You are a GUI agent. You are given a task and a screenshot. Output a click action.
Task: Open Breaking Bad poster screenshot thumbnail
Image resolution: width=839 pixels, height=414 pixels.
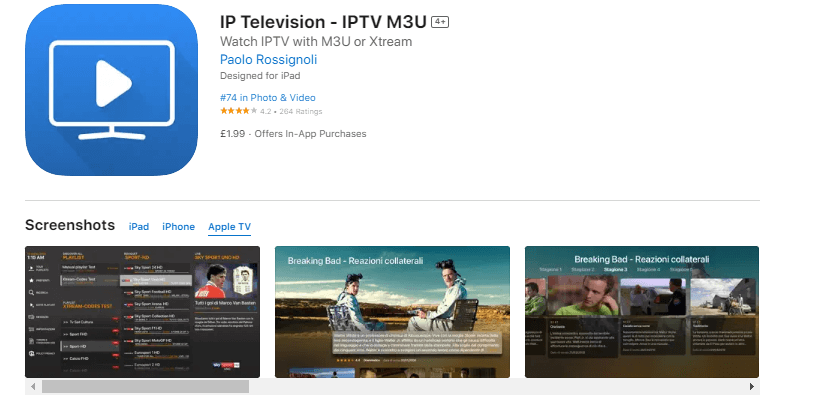pyautogui.click(x=392, y=312)
